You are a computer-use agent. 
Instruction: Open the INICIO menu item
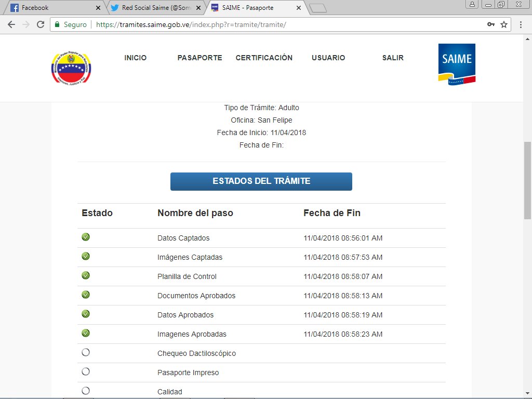[x=136, y=58]
